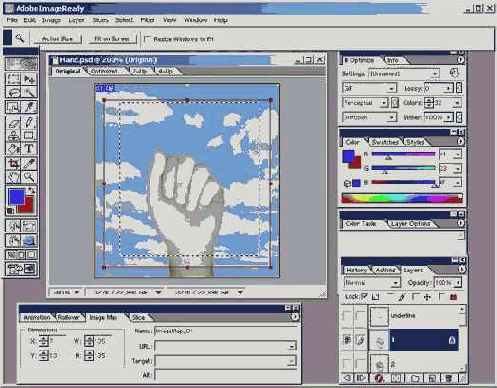Image resolution: width=497 pixels, height=388 pixels.
Task: Open the Normal blend mode dropdown
Action: point(371,283)
